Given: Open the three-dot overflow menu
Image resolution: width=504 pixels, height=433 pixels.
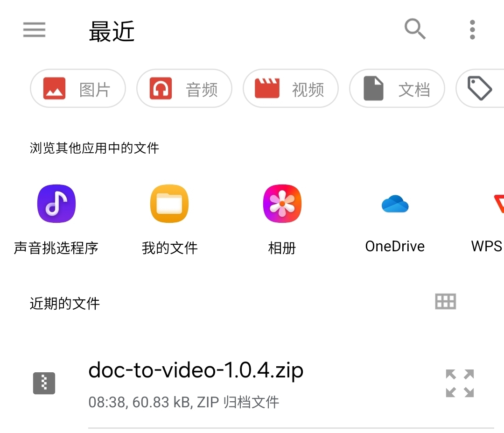Looking at the screenshot, I should (x=472, y=29).
